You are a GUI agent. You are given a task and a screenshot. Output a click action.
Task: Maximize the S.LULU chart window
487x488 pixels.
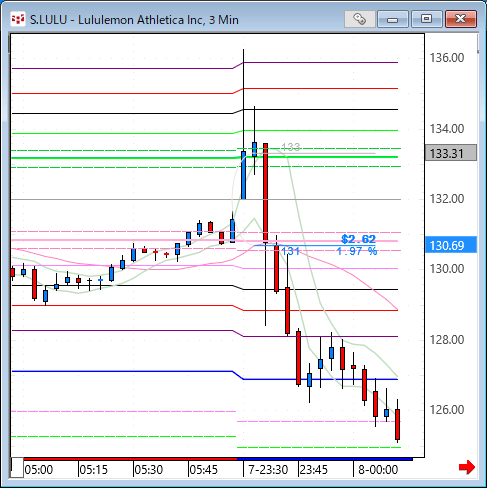tap(427, 19)
